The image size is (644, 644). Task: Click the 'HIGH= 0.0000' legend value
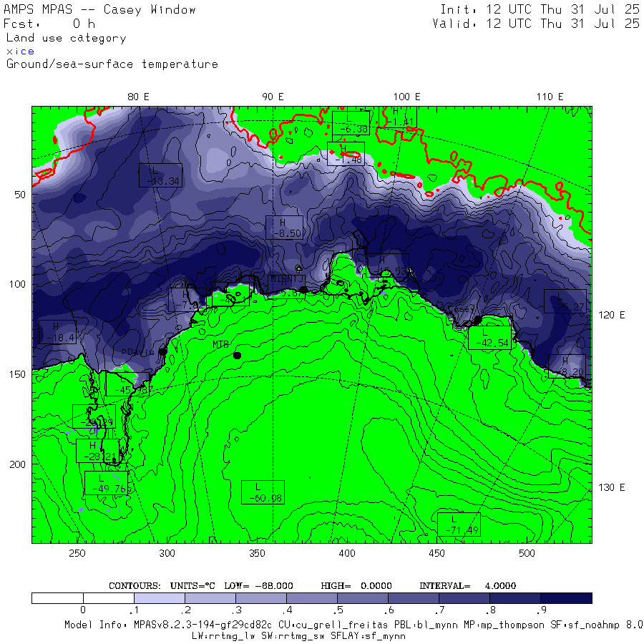coord(356,585)
